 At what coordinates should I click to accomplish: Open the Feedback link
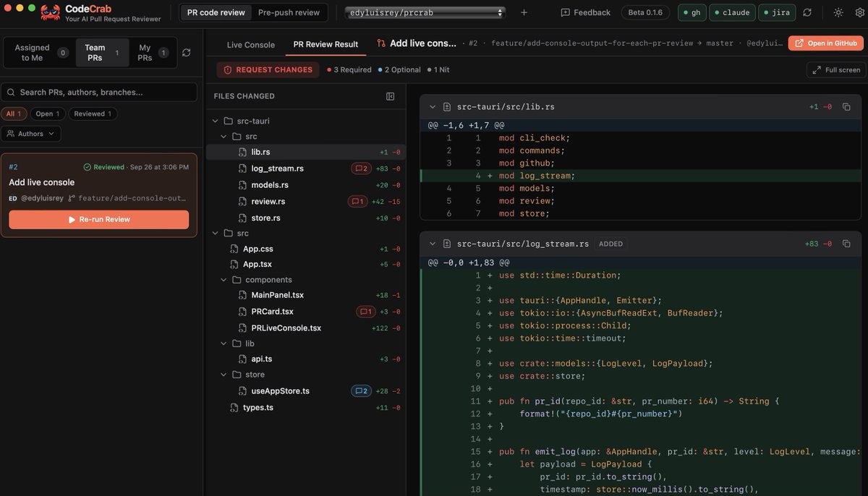pyautogui.click(x=586, y=12)
